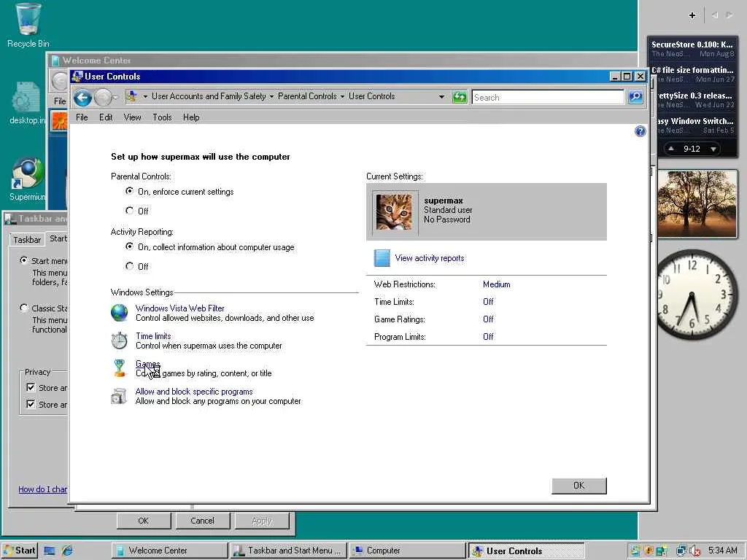Screen dimensions: 747x560
Task: Select Start menu radio in Taskbar window
Action: [x=24, y=260]
